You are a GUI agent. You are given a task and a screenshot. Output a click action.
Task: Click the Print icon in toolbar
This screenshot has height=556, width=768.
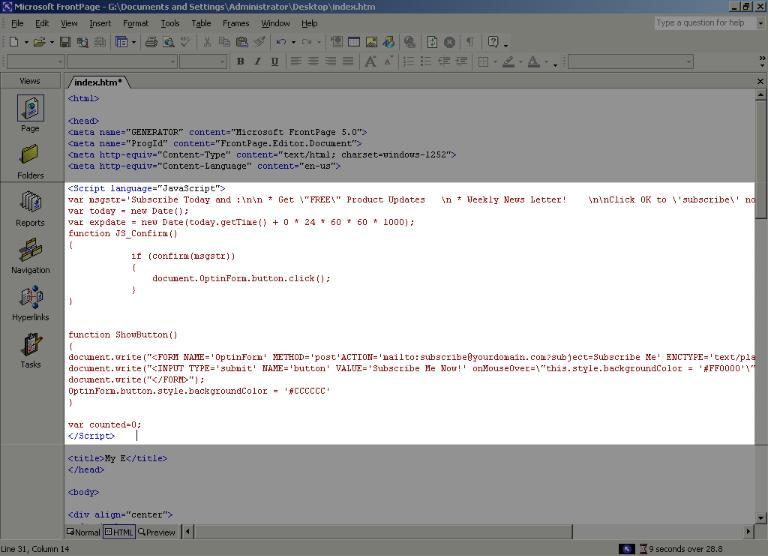click(x=151, y=42)
